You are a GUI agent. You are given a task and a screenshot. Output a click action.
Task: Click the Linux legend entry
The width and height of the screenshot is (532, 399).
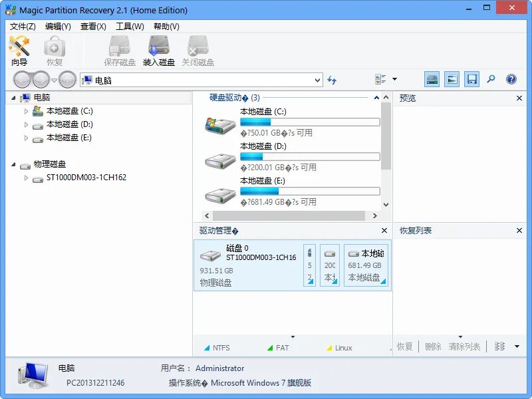[339, 348]
